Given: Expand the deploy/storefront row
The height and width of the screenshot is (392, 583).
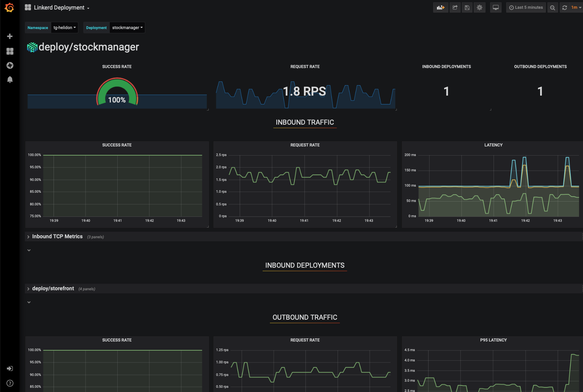Looking at the screenshot, I should pos(53,289).
